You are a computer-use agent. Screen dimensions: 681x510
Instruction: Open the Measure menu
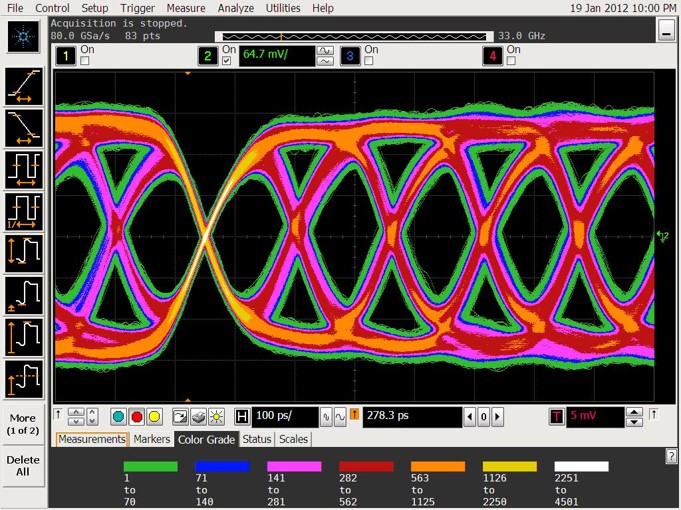pyautogui.click(x=186, y=8)
